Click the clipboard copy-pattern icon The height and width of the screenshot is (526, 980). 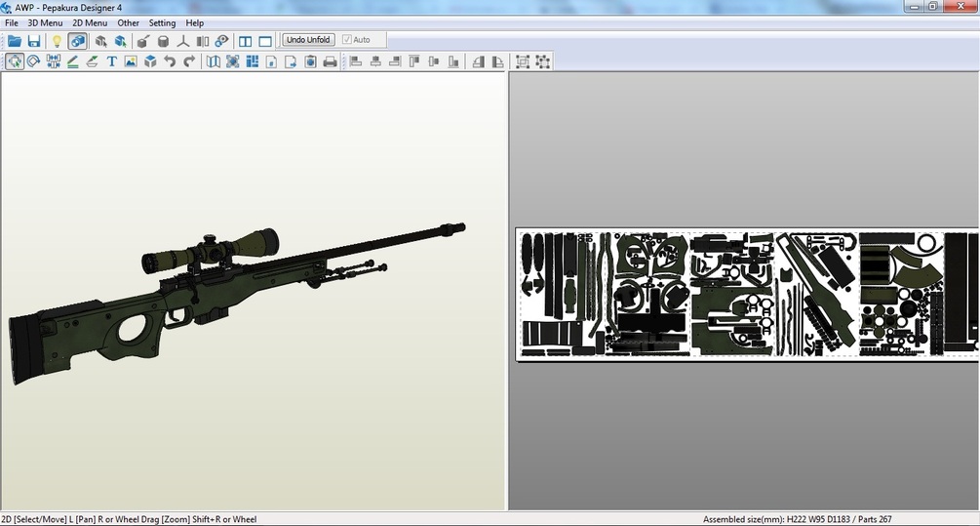pos(311,61)
